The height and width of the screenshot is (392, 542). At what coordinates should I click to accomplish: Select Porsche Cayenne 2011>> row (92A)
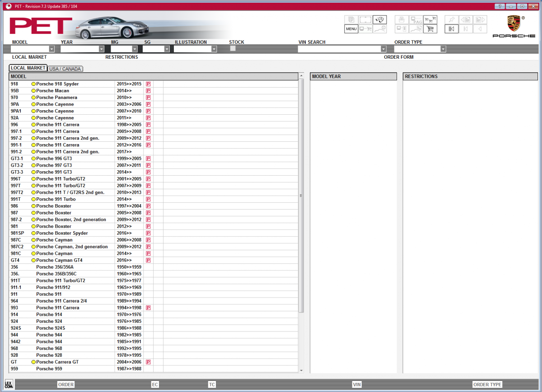154,118
